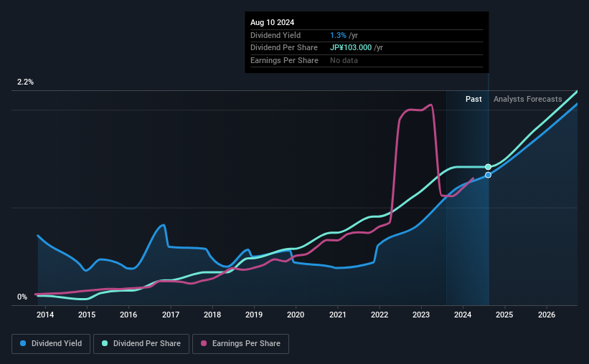Click the teal dot in Dividend Per Share legend
The width and height of the screenshot is (589, 364).
pyautogui.click(x=105, y=343)
